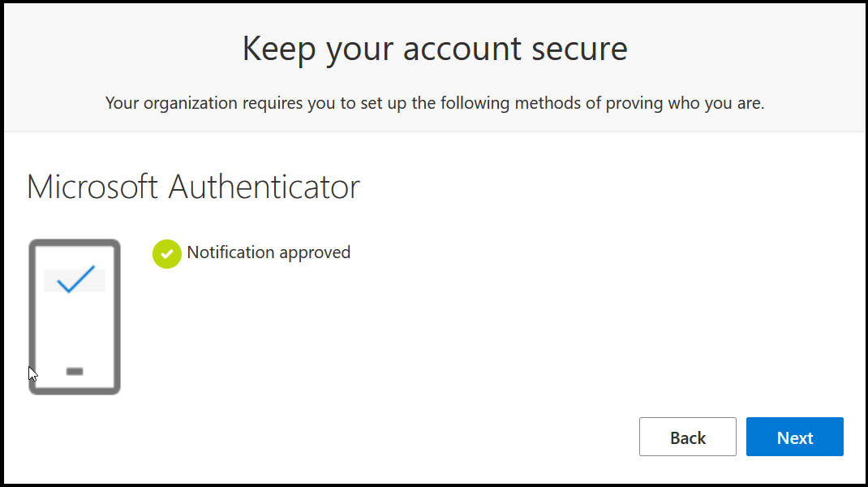Click the blue checkmark on the phone screen
868x487 pixels.
[x=75, y=278]
